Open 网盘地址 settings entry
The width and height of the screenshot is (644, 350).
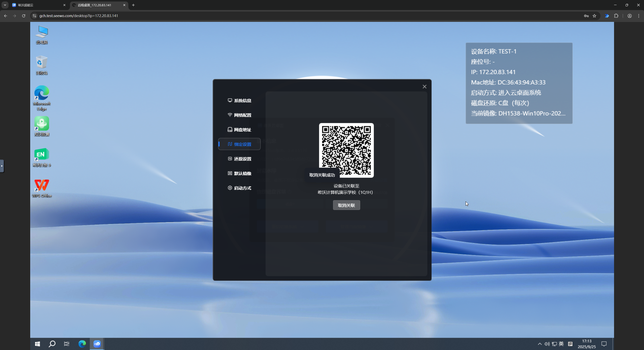(239, 130)
